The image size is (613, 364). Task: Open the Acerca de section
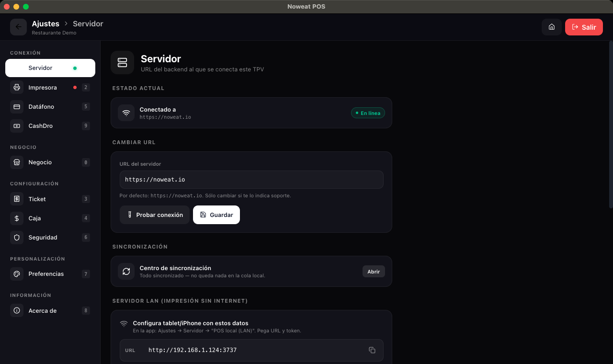(x=50, y=310)
